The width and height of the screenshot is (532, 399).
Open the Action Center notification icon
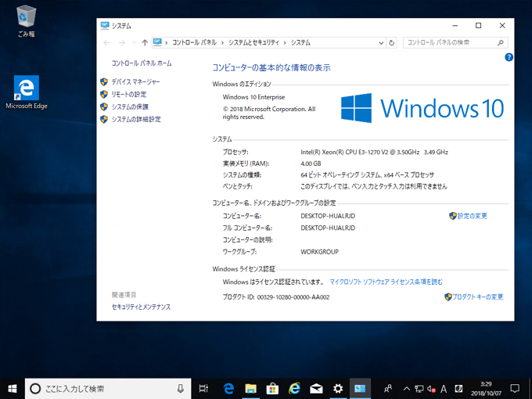click(x=515, y=389)
